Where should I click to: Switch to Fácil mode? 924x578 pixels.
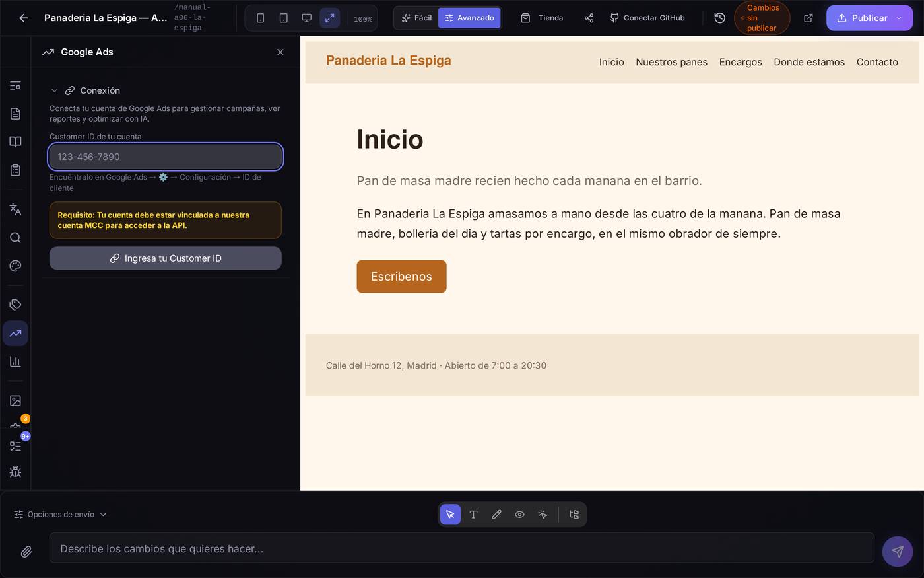[x=416, y=18]
